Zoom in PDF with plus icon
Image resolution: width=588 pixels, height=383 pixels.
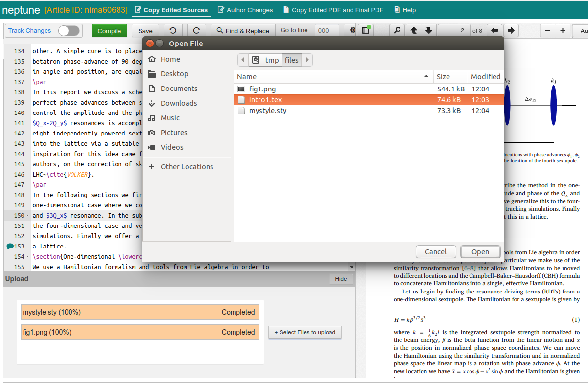[x=563, y=31]
